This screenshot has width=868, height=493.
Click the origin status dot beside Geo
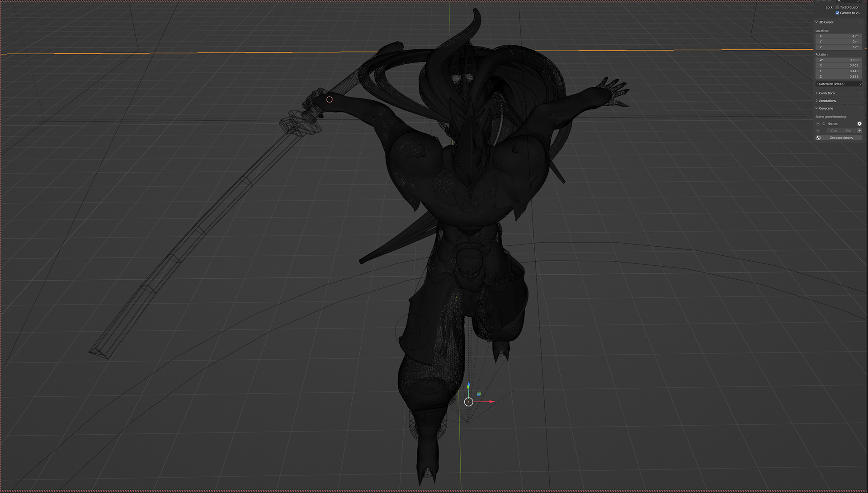(x=818, y=131)
